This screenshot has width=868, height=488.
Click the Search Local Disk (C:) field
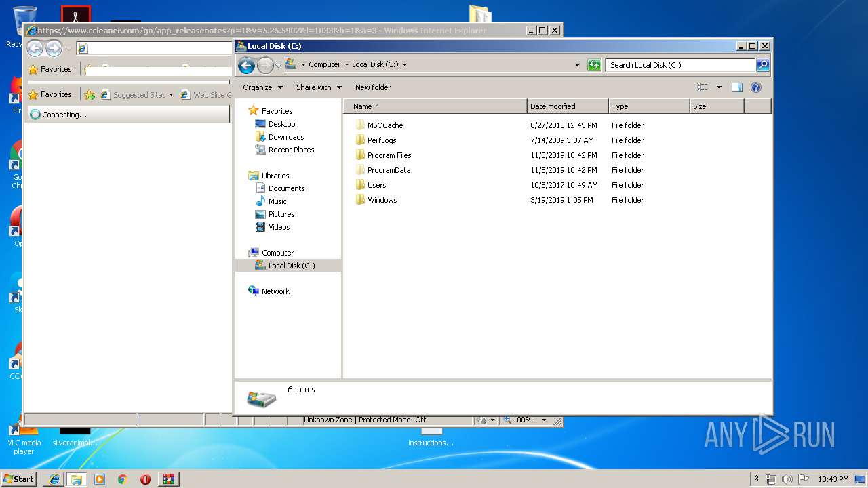coord(680,65)
